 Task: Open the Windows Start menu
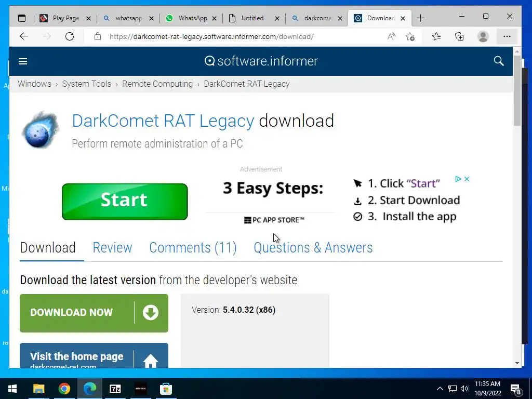12,389
